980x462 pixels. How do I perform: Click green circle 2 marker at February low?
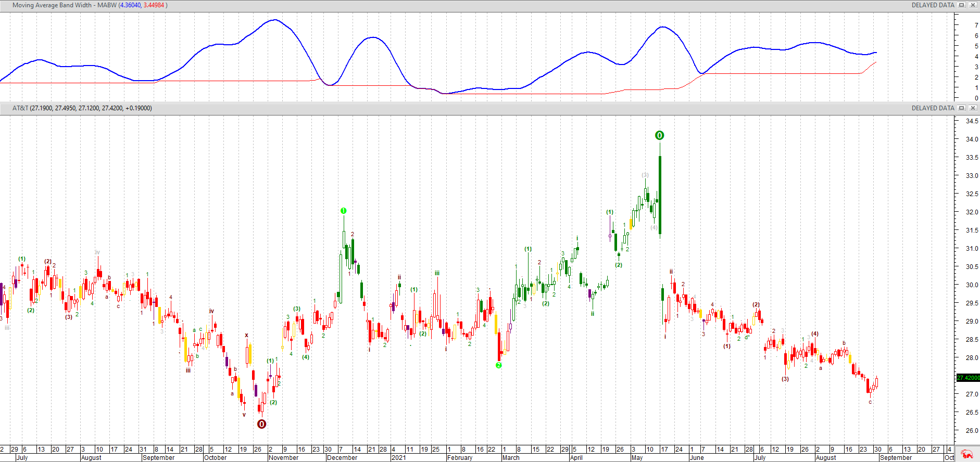[498, 365]
